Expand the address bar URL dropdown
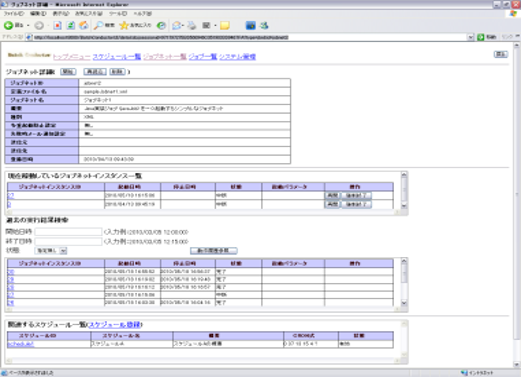521x377 pixels. 470,37
